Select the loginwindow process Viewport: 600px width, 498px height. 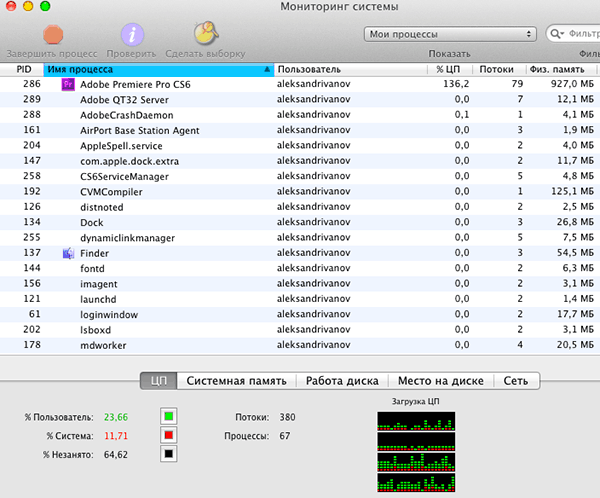tap(109, 315)
